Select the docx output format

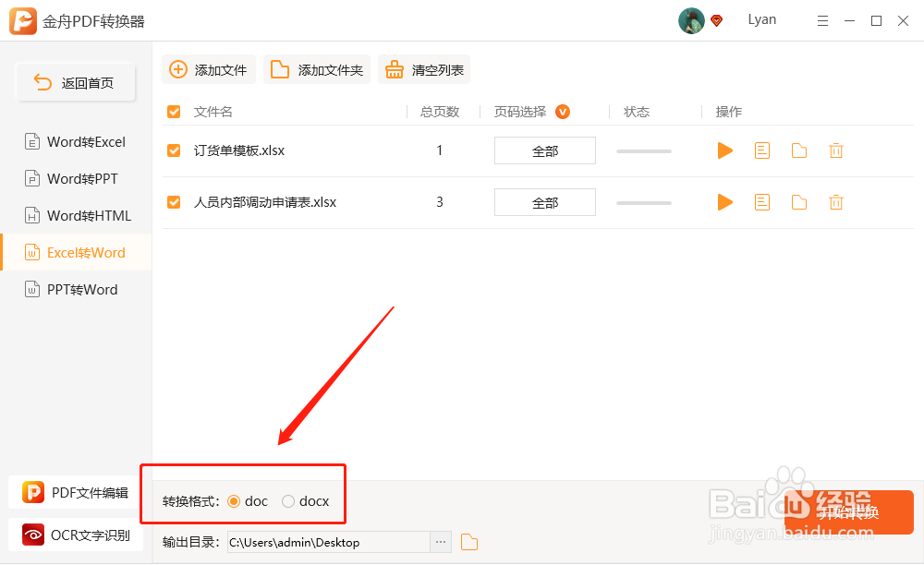click(x=287, y=500)
